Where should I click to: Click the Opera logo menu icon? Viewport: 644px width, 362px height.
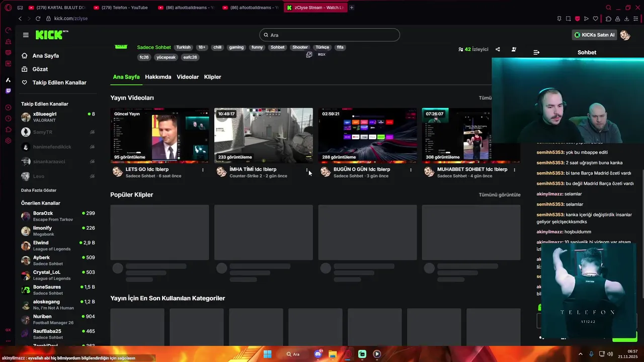tap(8, 8)
